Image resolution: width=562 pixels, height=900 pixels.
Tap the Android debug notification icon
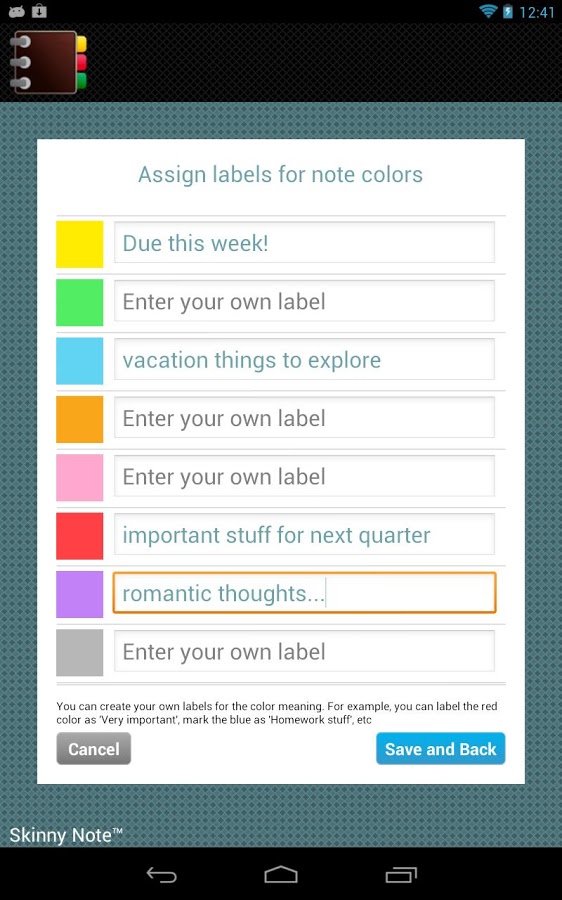point(17,11)
